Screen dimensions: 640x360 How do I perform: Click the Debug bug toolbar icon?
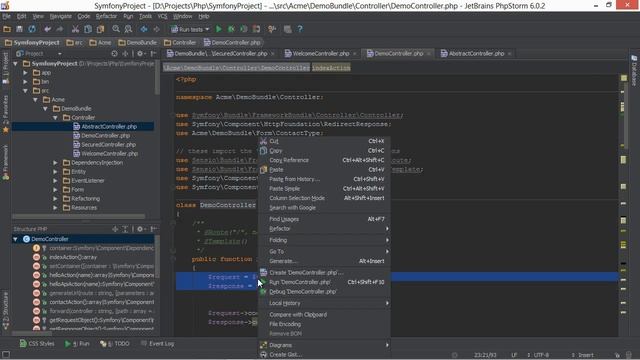(231, 29)
